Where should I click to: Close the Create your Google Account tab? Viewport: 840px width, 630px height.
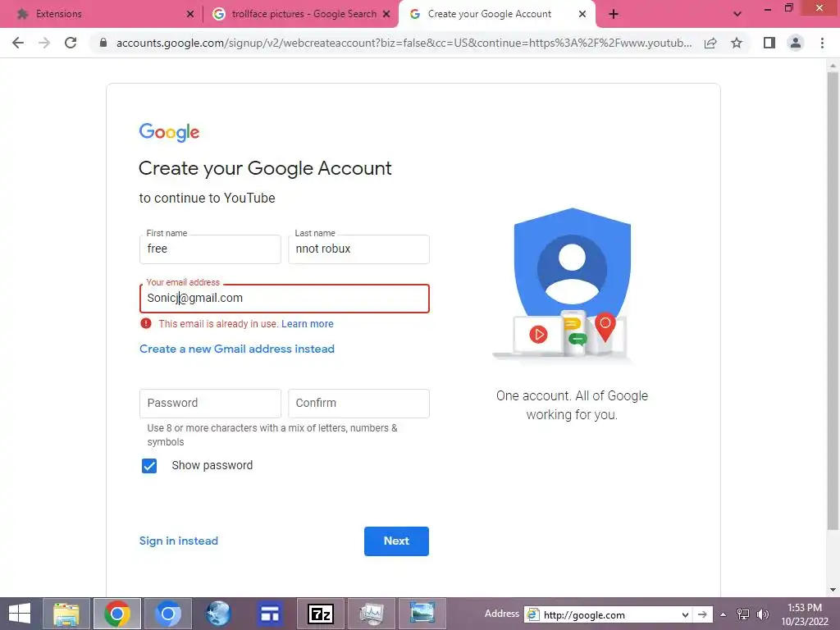582,14
